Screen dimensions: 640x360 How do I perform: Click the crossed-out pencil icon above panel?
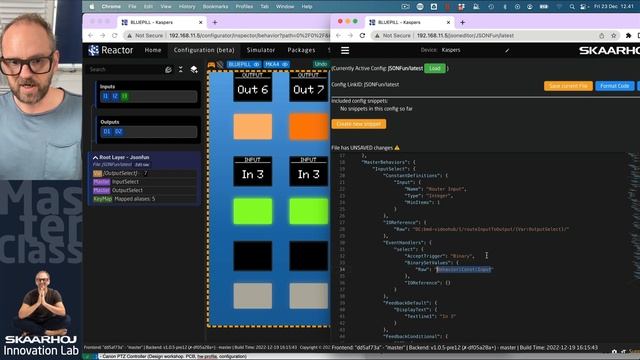(220, 64)
